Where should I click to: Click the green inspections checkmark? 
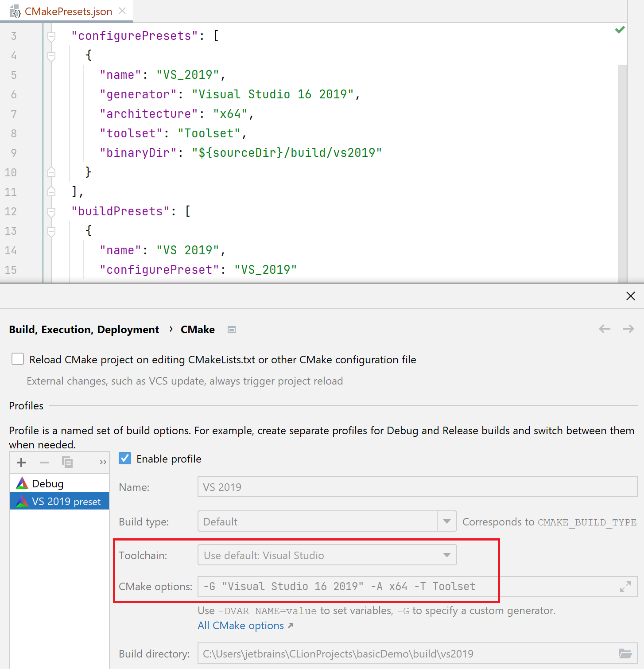[x=620, y=30]
